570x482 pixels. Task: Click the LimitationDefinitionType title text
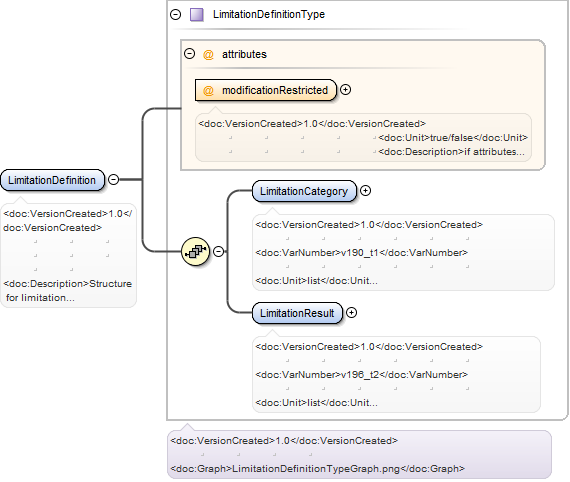(x=269, y=15)
